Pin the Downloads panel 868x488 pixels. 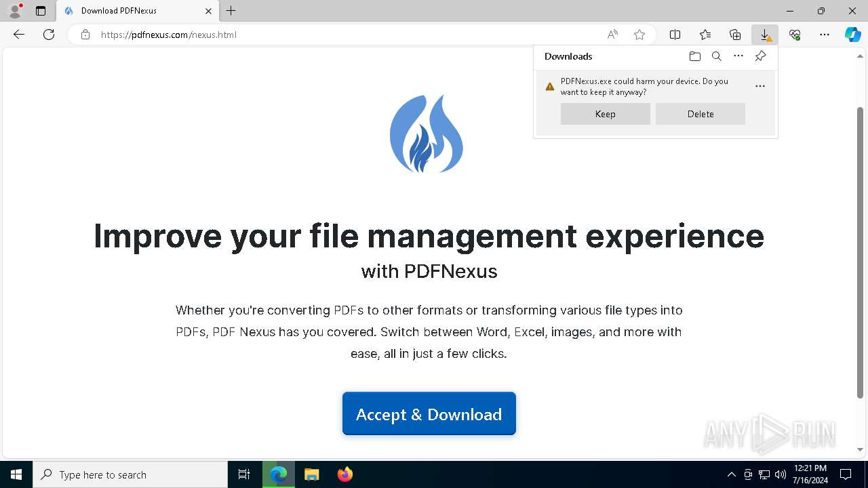click(760, 56)
